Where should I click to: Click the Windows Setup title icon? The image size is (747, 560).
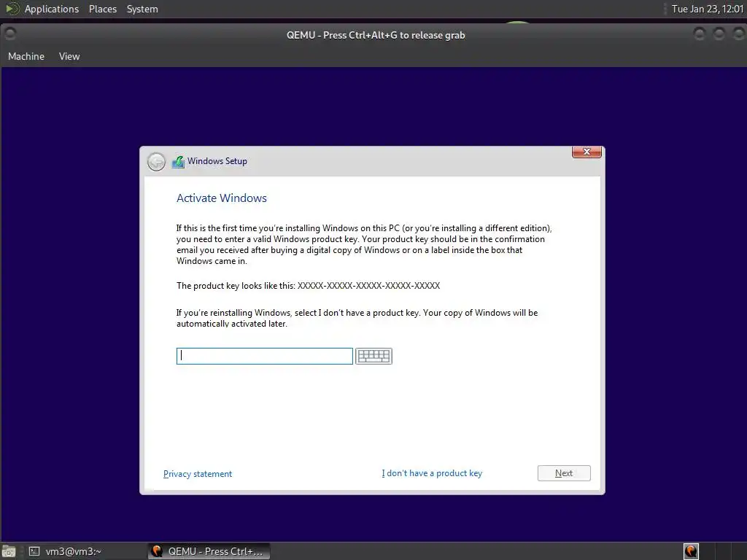178,161
